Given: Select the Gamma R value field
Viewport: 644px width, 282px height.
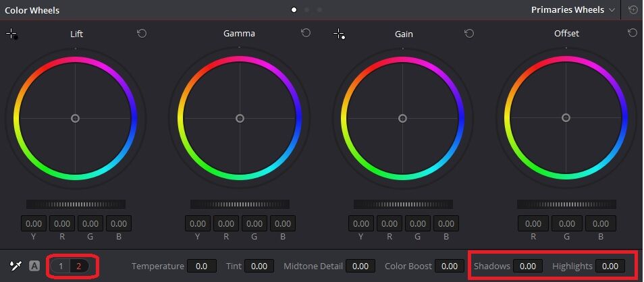Looking at the screenshot, I should pyautogui.click(x=226, y=224).
